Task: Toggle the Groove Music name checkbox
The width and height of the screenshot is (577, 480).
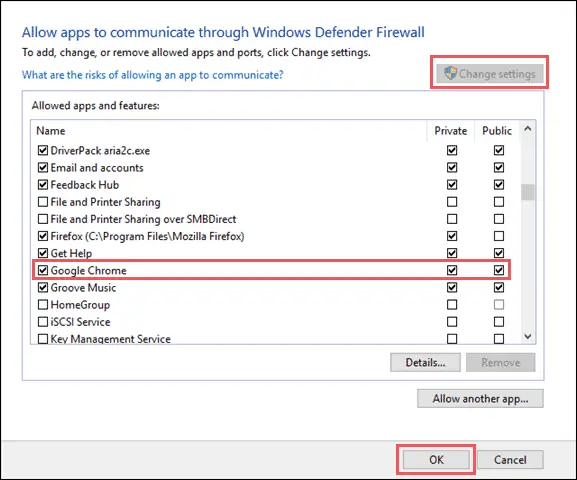Action: [43, 287]
